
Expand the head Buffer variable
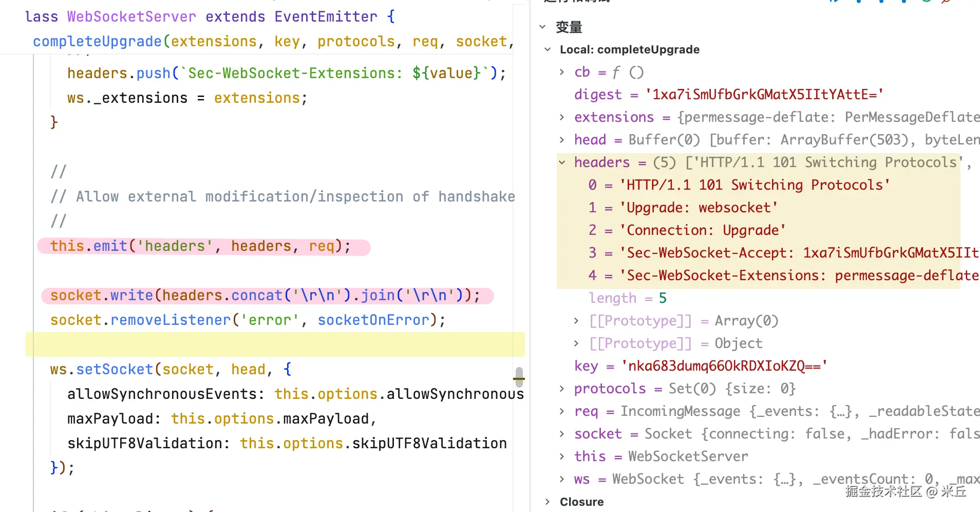click(562, 140)
